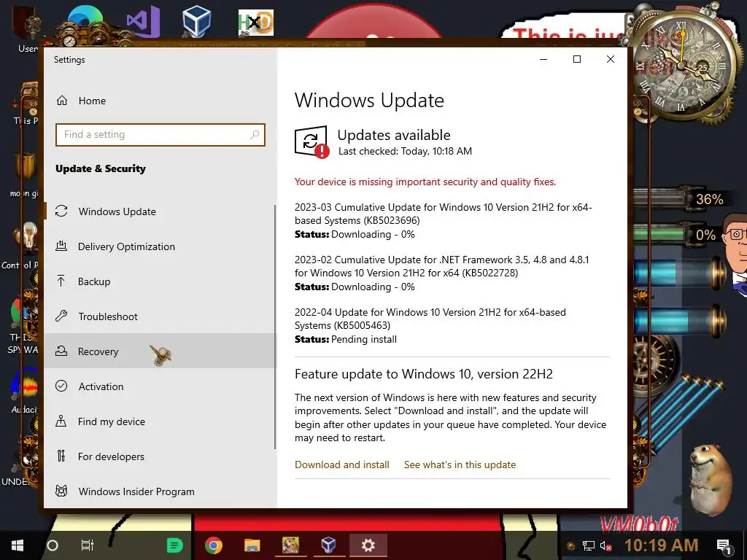Screen dimensions: 747x560
Task: Click the Troubleshoot wrench icon
Action: point(61,316)
